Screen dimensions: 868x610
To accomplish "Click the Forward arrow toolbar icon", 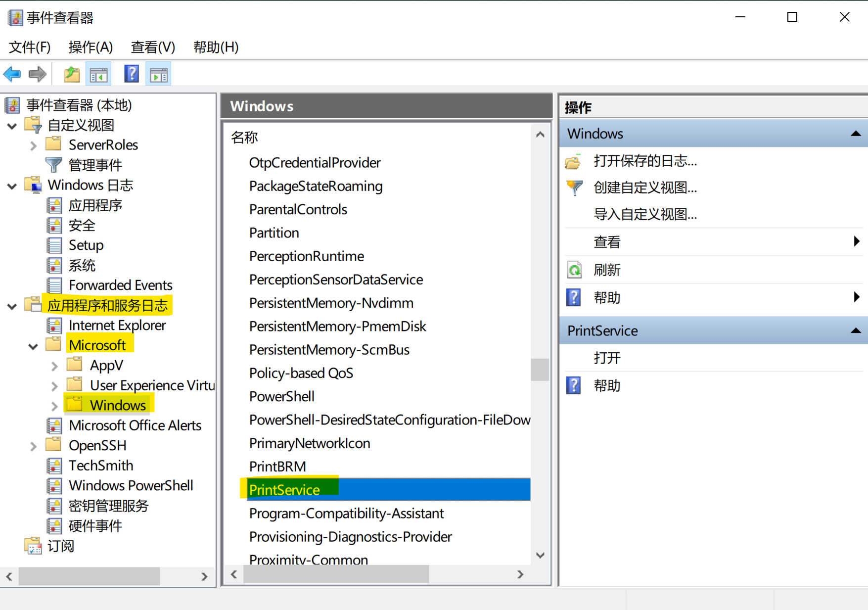I will pyautogui.click(x=38, y=74).
